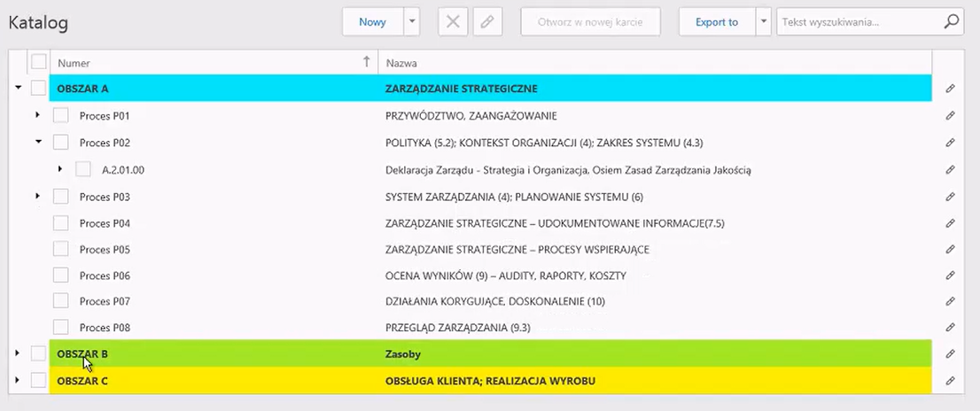This screenshot has height=411, width=980.
Task: Click the magnifier search icon
Action: [x=951, y=22]
